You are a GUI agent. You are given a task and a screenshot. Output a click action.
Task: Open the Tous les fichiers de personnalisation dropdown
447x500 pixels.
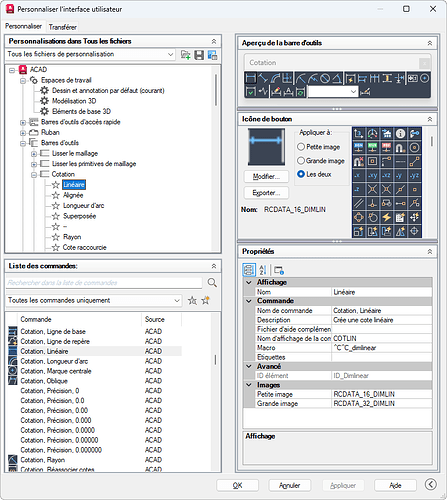click(x=91, y=54)
